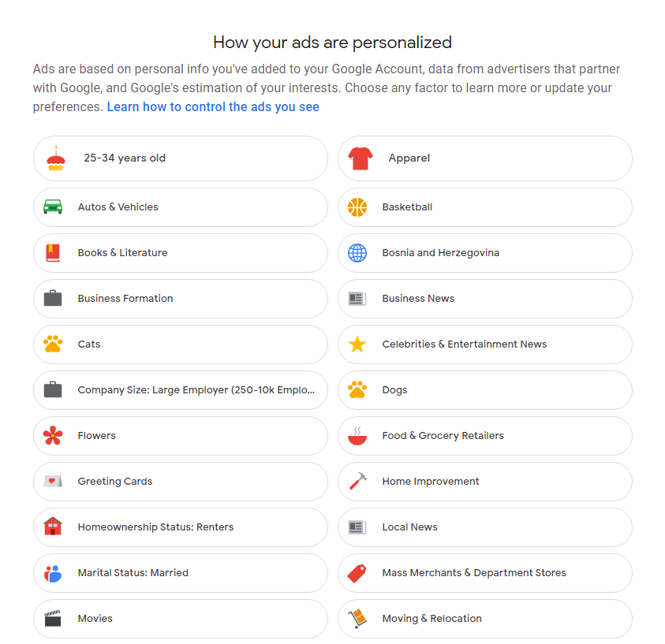Click the clapperboard Movies icon
This screenshot has height=644, width=665.
pos(53,619)
